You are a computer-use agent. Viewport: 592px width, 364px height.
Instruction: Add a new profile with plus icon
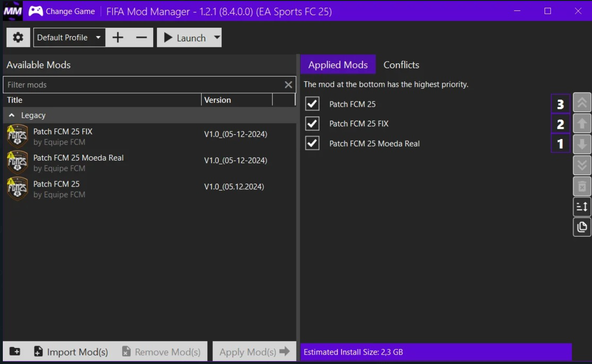coord(118,38)
